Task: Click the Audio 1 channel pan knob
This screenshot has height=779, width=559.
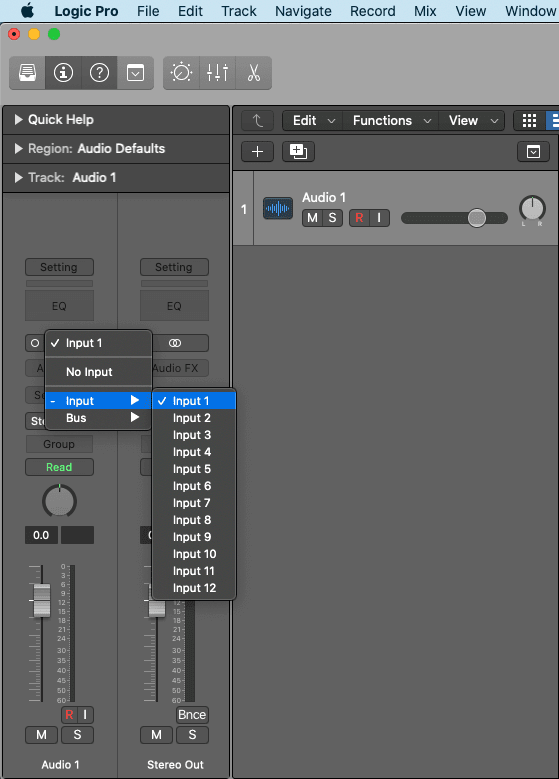Action: click(59, 501)
